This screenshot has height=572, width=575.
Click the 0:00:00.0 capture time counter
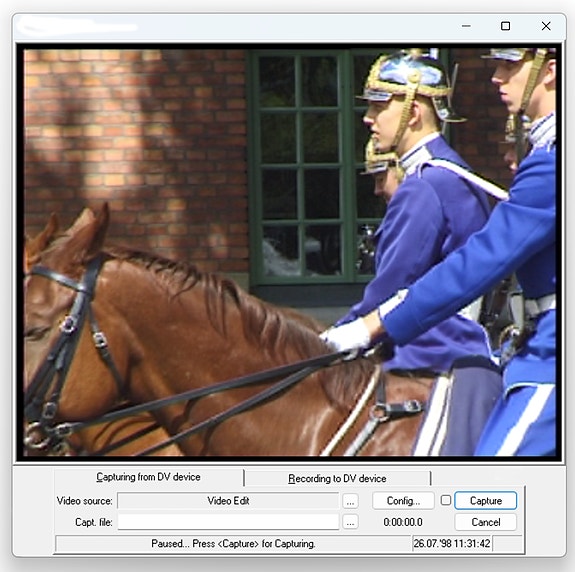coord(403,522)
